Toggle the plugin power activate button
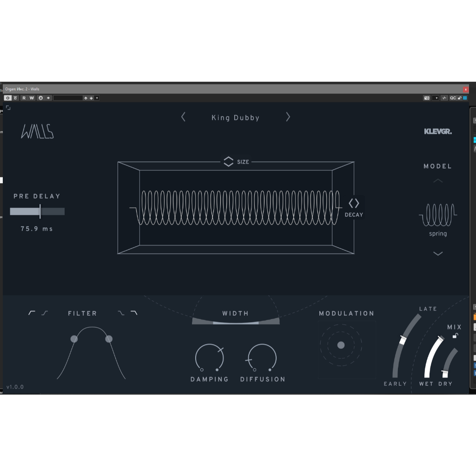 (7, 98)
